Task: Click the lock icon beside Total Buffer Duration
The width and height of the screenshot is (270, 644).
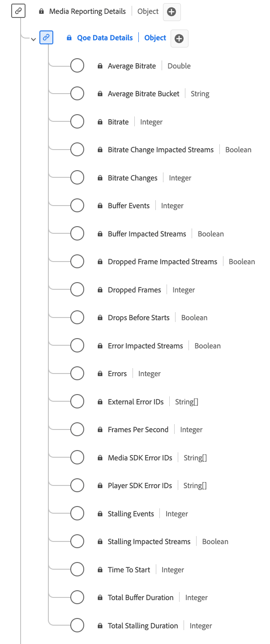Action: pyautogui.click(x=100, y=597)
